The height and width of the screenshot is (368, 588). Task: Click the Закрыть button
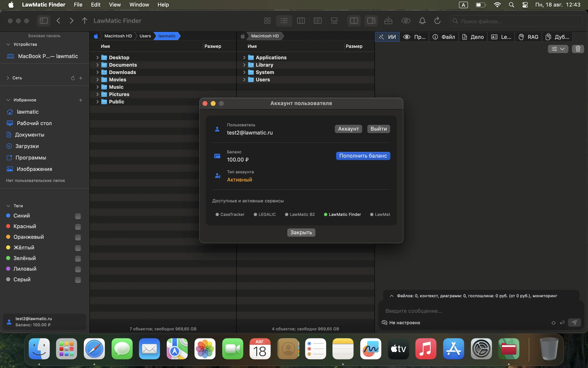(x=301, y=232)
